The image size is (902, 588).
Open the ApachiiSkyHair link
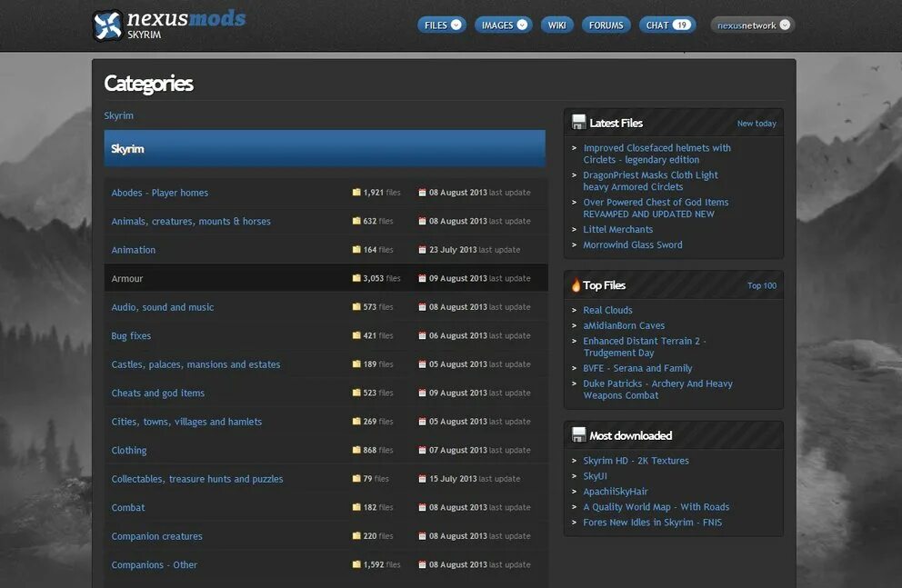coord(615,492)
